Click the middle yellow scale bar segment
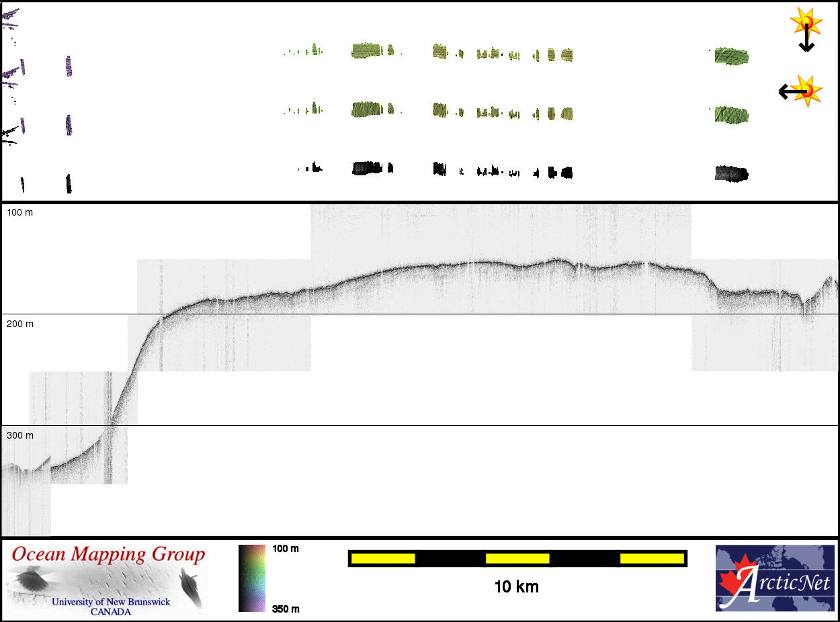Viewport: 840px width, 622px height. pyautogui.click(x=517, y=558)
